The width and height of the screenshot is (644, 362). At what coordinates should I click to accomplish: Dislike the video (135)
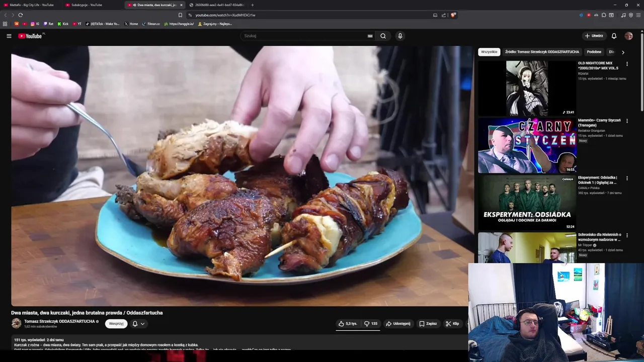371,324
